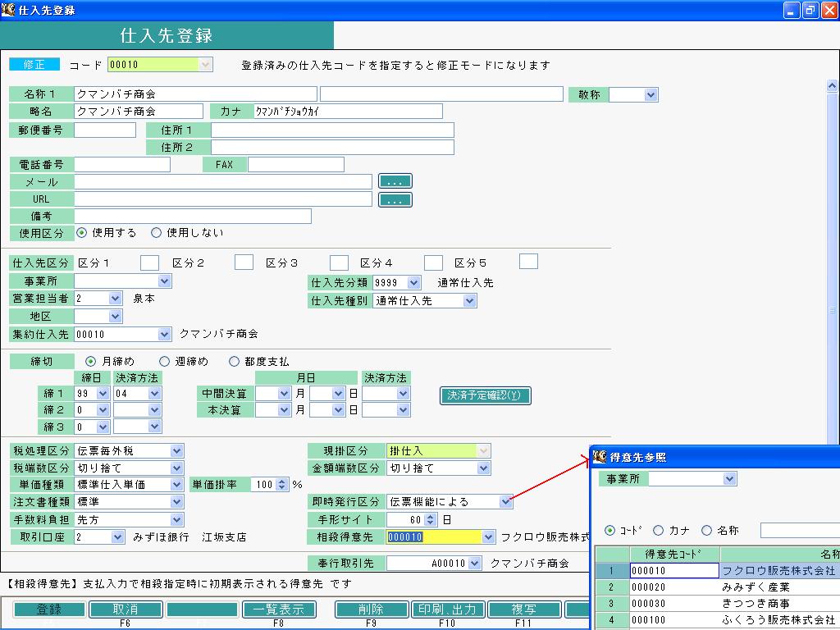840x630 pixels.
Task: Open the 中間決算 month dropdown
Action: coord(285,393)
